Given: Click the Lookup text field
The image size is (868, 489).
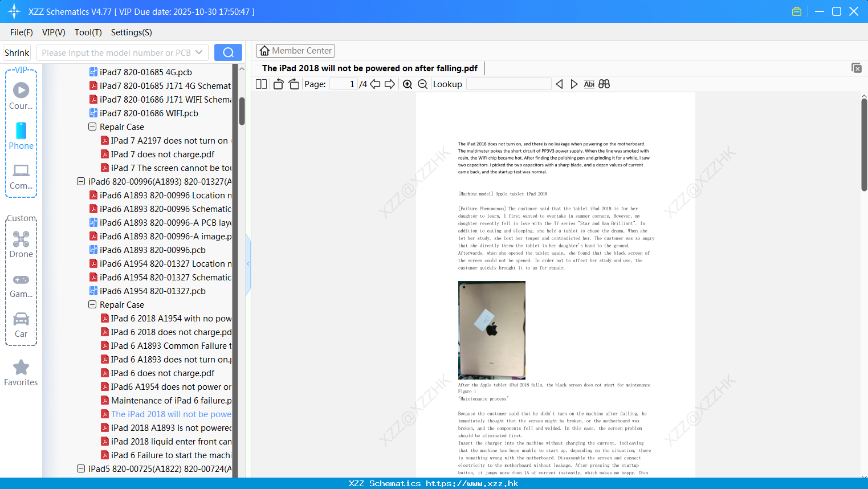Looking at the screenshot, I should 509,84.
